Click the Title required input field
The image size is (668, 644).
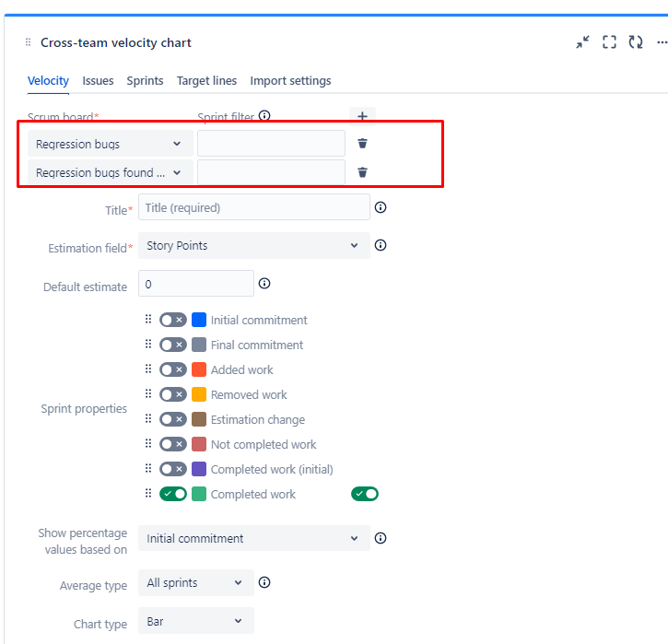(x=253, y=207)
